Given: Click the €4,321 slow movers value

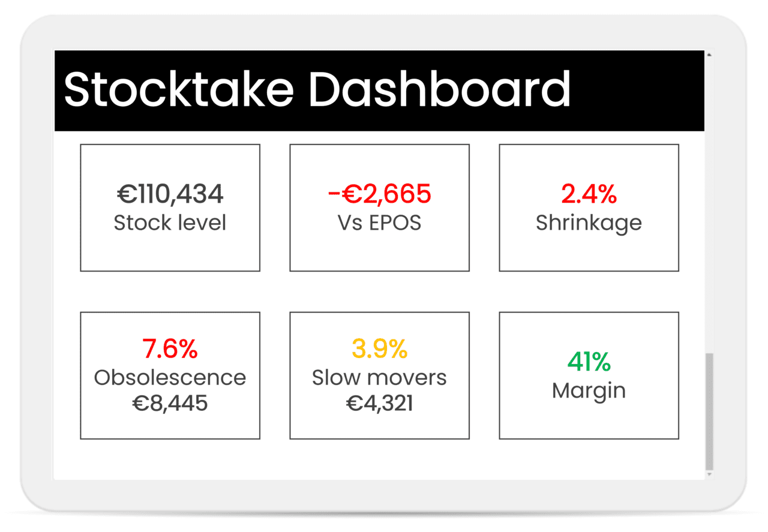Looking at the screenshot, I should pos(379,403).
